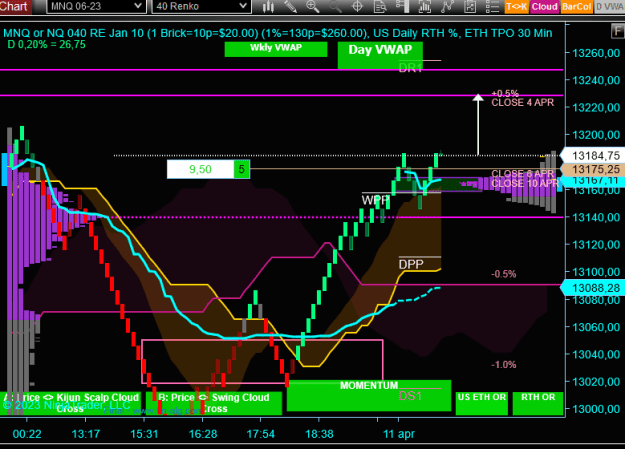Toggle the grey D VWA button
Screen dimensions: 625x449
(609, 7)
